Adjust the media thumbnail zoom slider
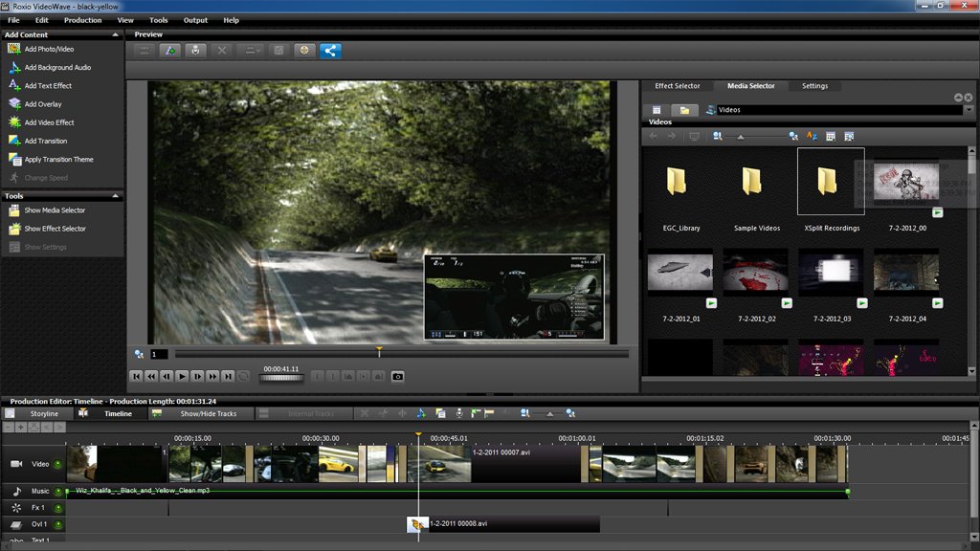980x551 pixels. [x=741, y=137]
